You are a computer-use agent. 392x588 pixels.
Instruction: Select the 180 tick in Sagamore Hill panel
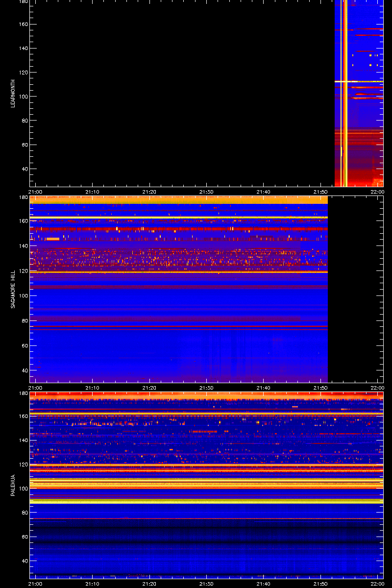click(24, 197)
